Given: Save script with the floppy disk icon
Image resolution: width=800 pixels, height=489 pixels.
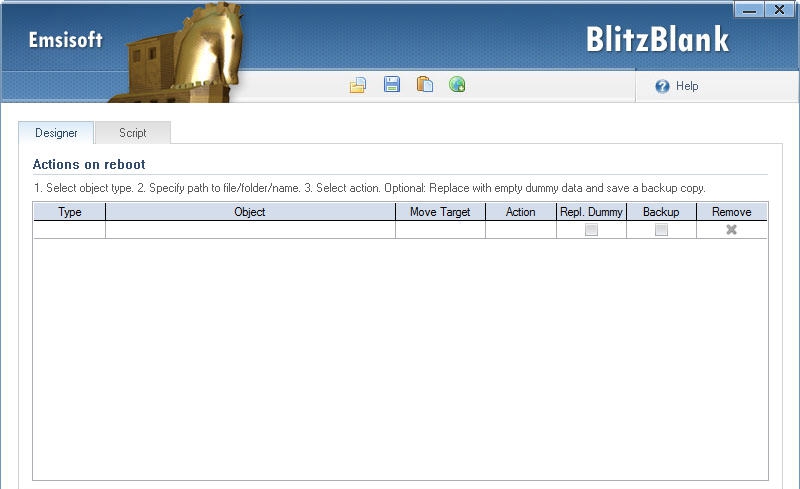Looking at the screenshot, I should (391, 84).
